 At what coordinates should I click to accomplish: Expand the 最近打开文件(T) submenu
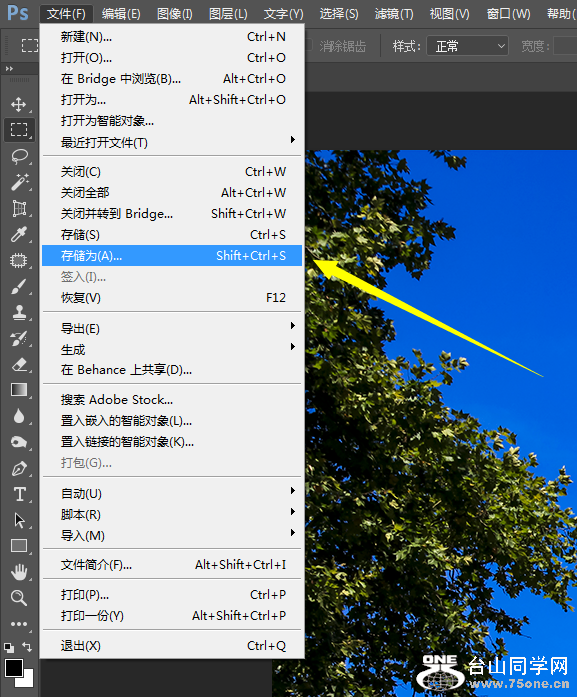172,143
